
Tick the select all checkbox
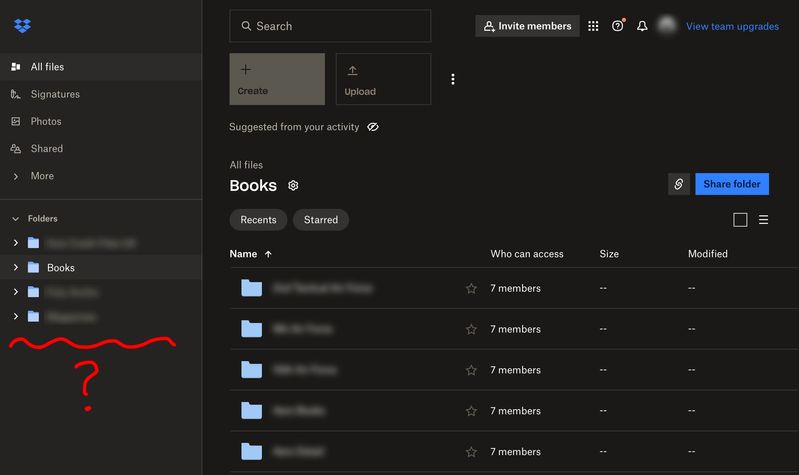click(740, 220)
